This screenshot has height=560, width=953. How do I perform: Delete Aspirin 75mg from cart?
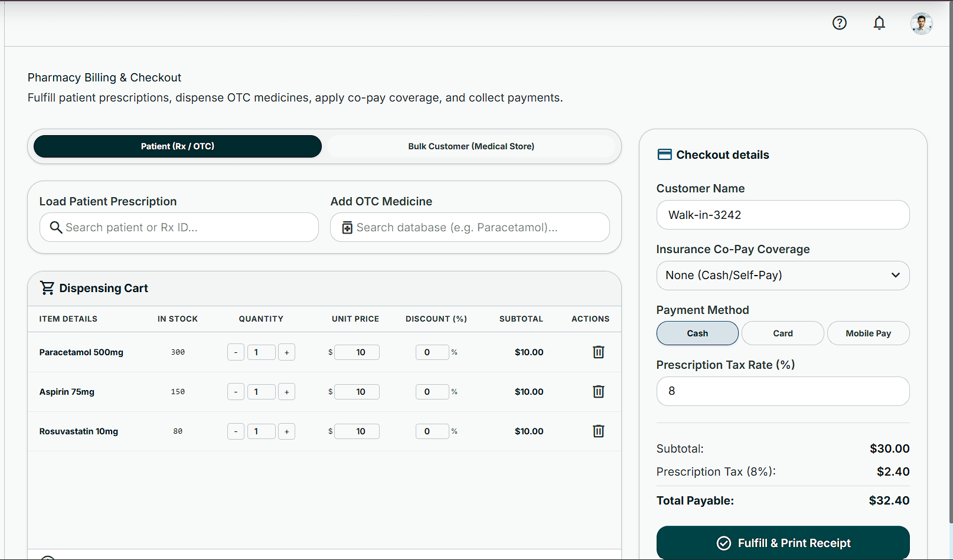click(x=598, y=391)
